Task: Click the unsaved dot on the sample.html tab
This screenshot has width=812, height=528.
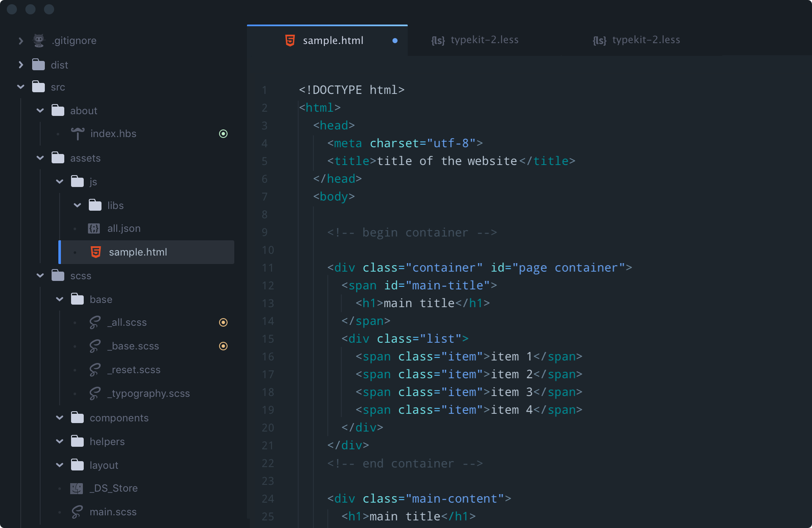Action: pyautogui.click(x=395, y=41)
